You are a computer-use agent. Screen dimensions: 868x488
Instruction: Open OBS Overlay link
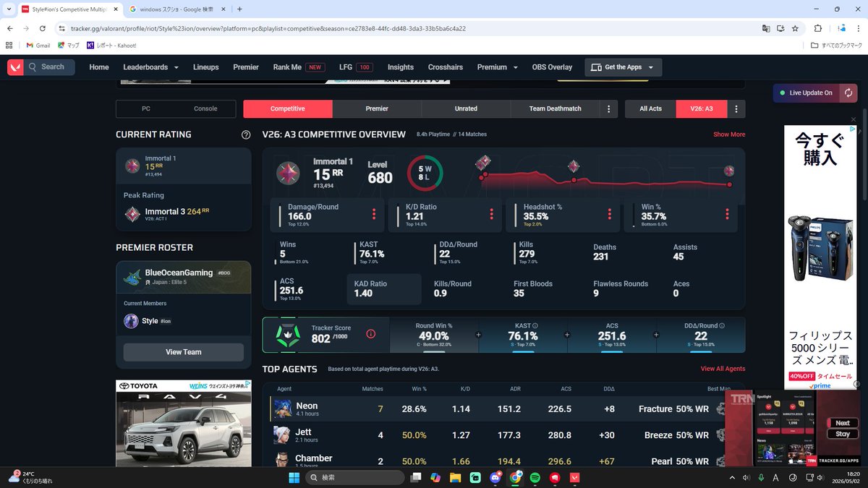click(x=552, y=67)
